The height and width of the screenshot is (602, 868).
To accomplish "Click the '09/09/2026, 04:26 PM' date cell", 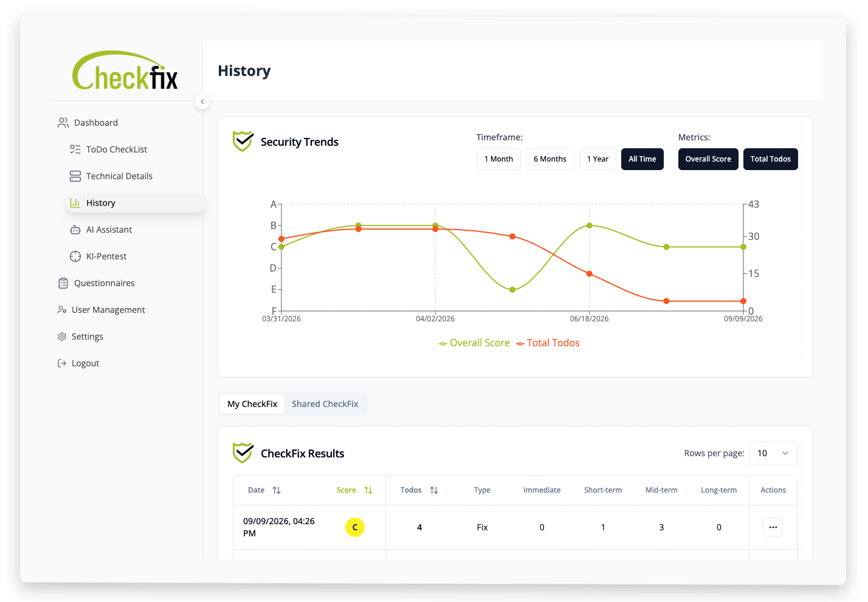I will [x=279, y=527].
